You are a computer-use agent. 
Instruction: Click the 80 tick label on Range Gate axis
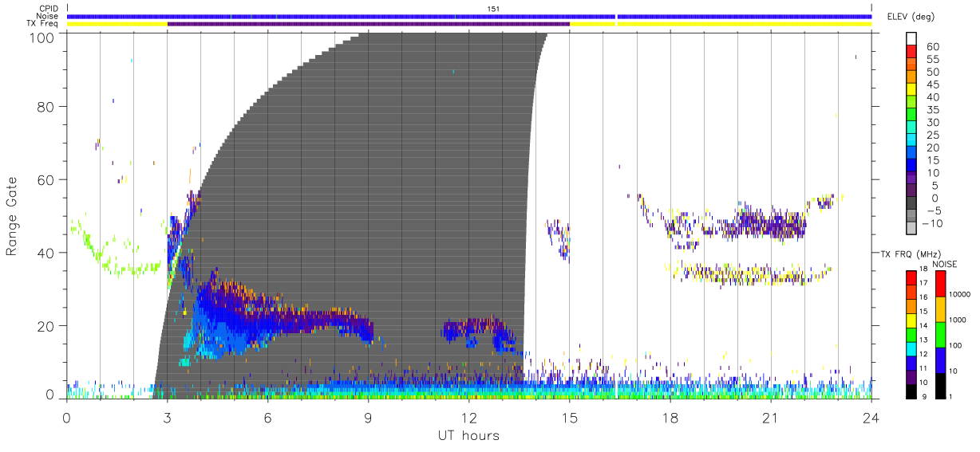[46, 106]
